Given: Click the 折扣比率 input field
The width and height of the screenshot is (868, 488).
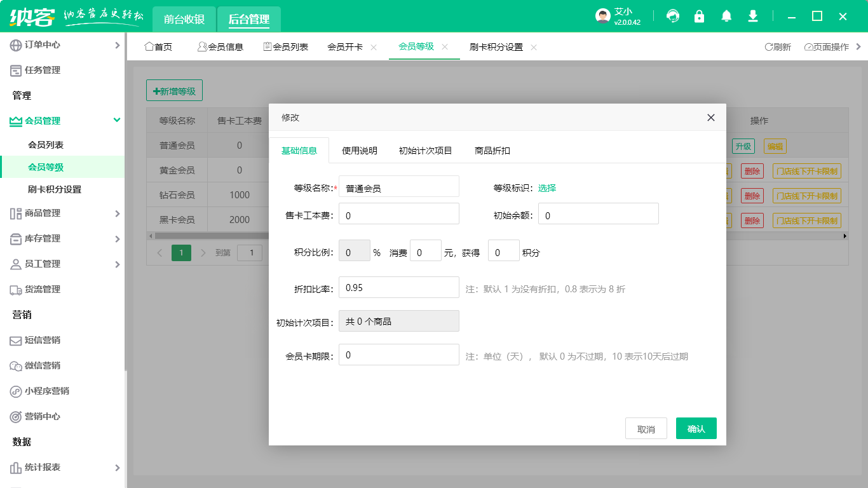Looking at the screenshot, I should click(x=398, y=287).
